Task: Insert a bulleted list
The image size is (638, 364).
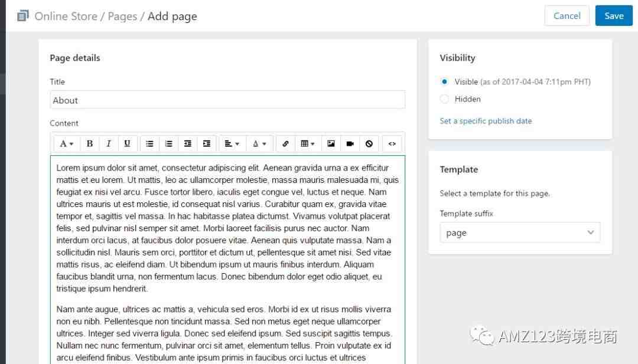Action: tap(149, 144)
